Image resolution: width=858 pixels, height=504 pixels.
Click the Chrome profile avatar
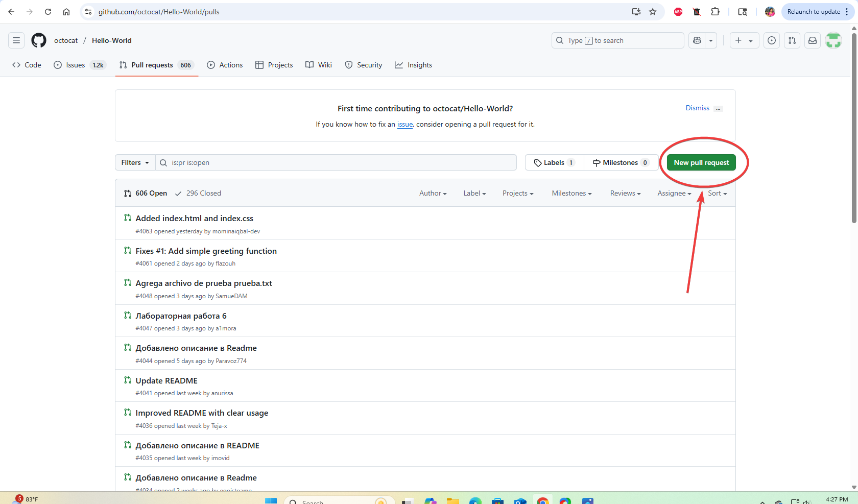pos(770,12)
